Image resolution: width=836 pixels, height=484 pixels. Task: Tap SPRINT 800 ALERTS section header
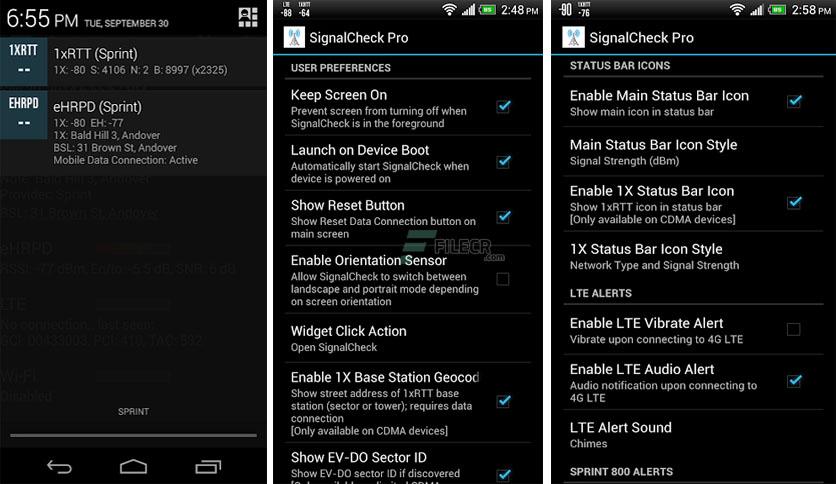(622, 472)
